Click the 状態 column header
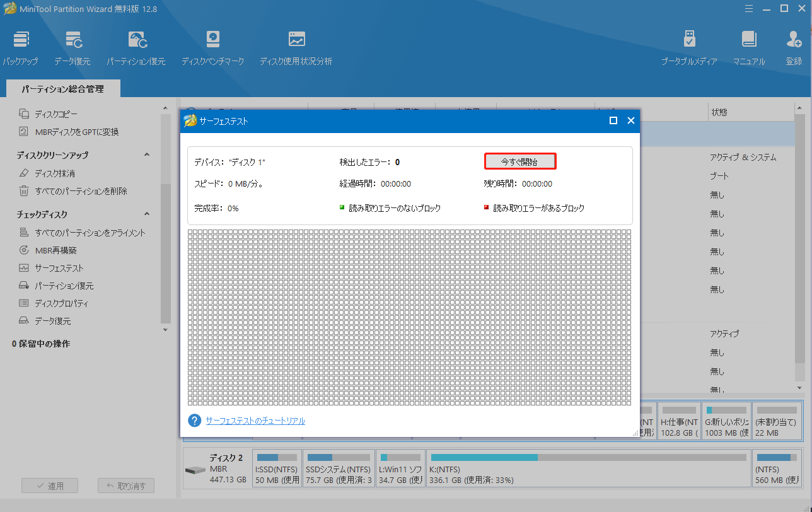Screen dimensions: 812x512 [719, 112]
